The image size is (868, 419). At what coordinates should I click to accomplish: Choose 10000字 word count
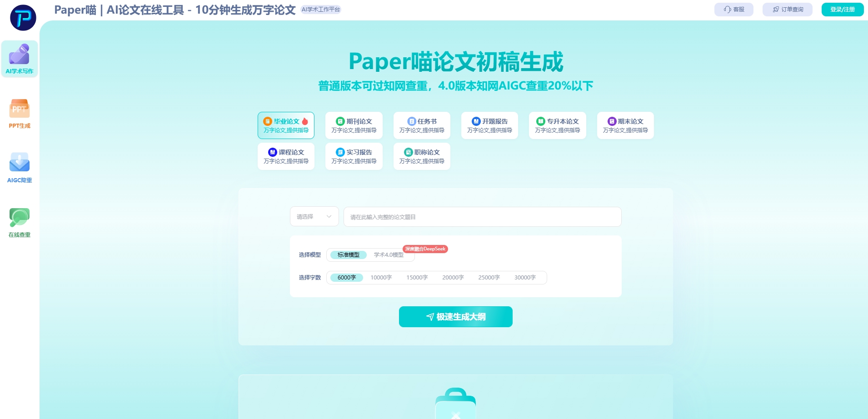pyautogui.click(x=381, y=278)
